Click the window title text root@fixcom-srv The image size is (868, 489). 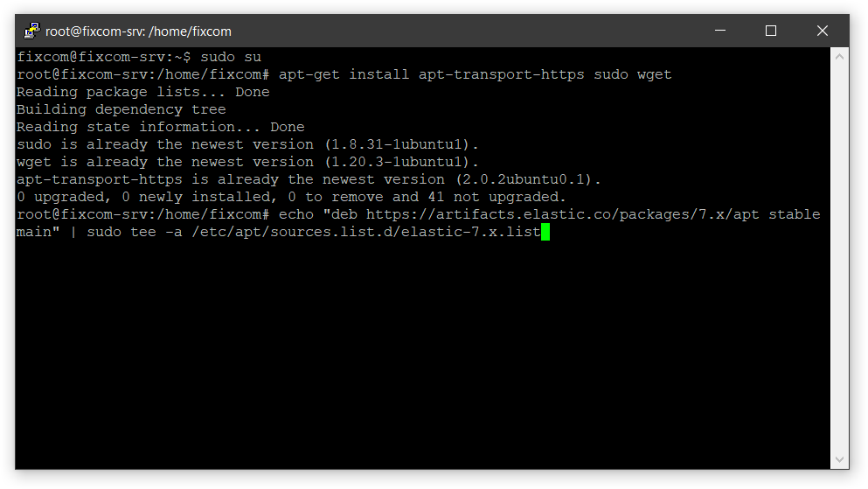click(x=138, y=31)
